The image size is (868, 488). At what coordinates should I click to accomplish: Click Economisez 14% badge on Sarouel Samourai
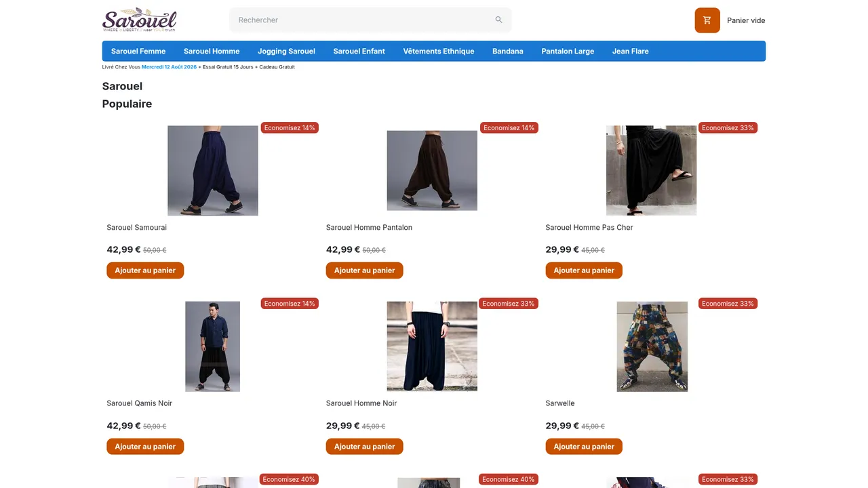click(x=290, y=127)
